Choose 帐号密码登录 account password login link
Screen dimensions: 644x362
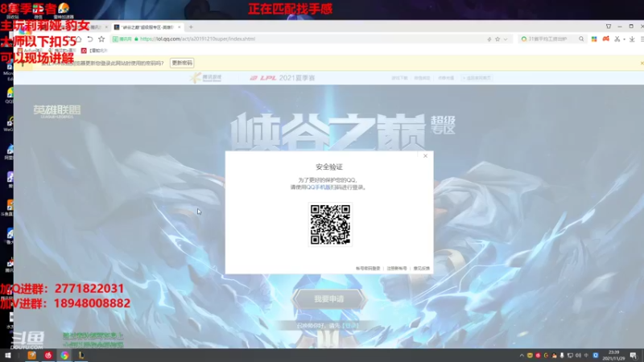368,269
